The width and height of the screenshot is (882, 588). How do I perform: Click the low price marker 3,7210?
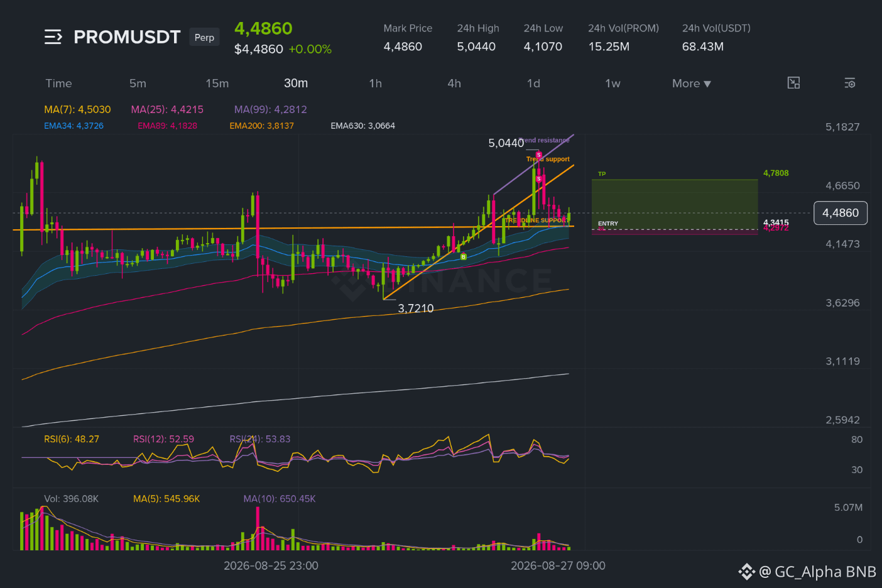click(415, 308)
